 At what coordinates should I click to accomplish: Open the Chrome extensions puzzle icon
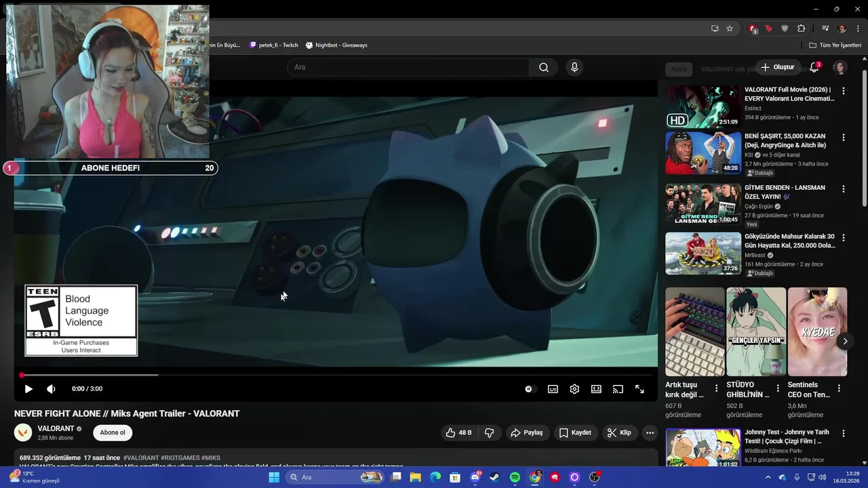tap(801, 28)
